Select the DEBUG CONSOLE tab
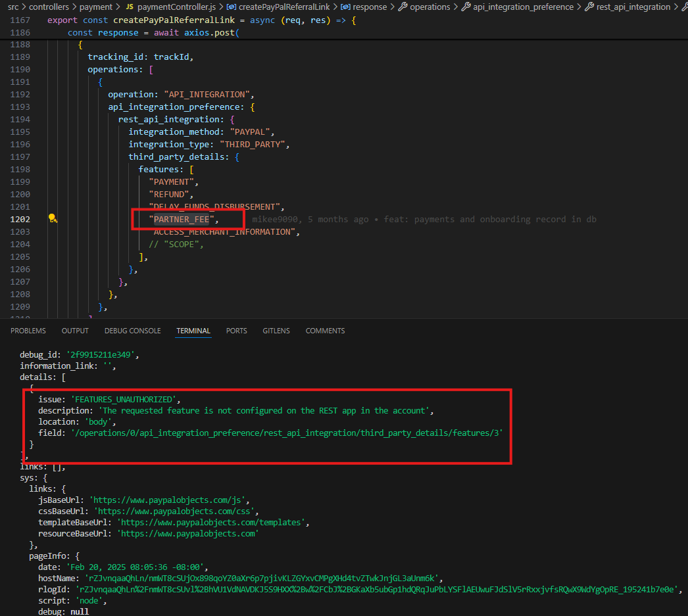The width and height of the screenshot is (688, 616). tap(132, 331)
